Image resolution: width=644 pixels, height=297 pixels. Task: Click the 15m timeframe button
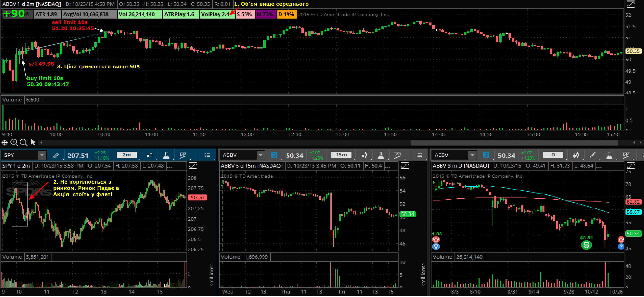(341, 155)
